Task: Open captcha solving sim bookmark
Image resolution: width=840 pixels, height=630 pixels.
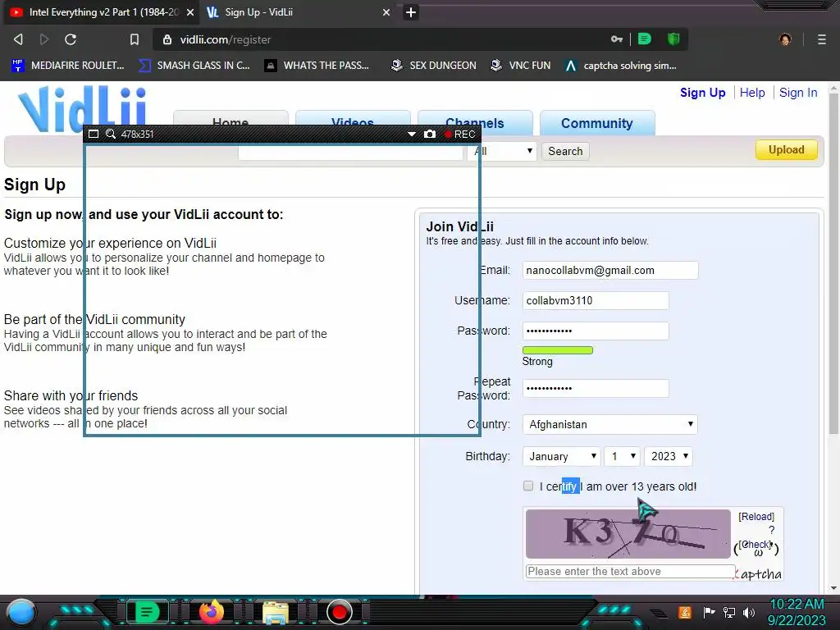Action: click(621, 66)
